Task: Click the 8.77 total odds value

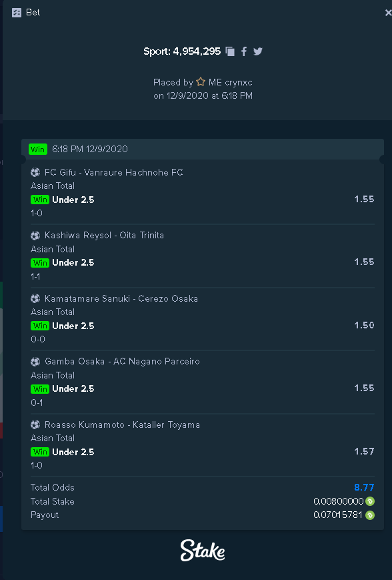Action: click(364, 487)
